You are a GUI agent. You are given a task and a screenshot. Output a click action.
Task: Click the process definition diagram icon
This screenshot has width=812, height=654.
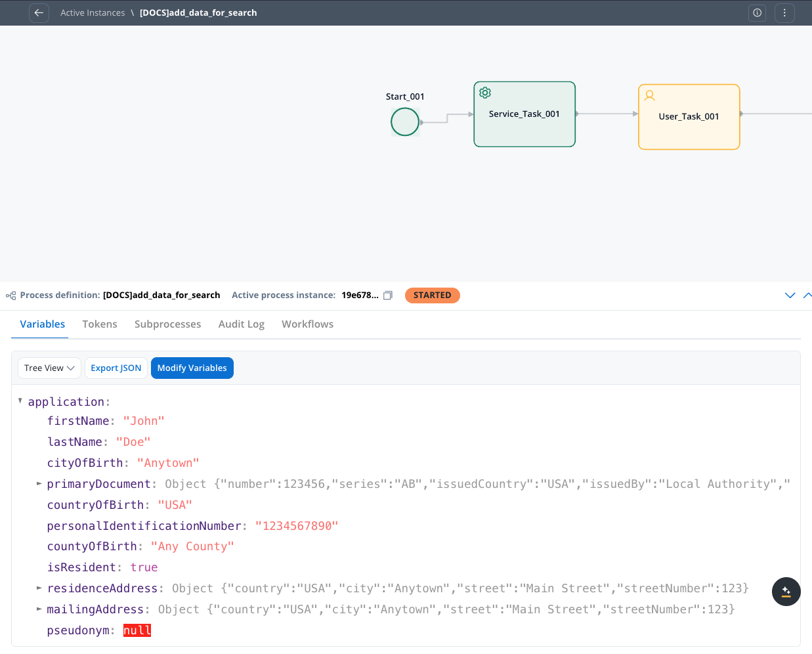11,295
